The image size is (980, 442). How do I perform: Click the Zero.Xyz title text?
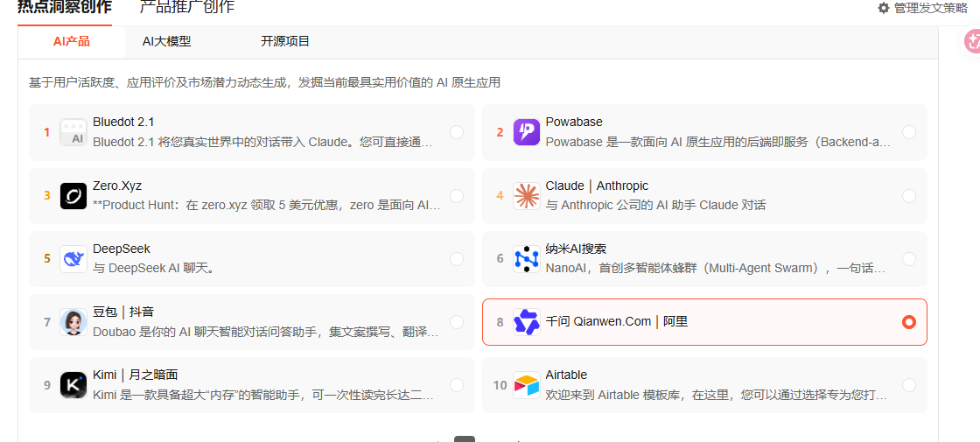point(119,186)
